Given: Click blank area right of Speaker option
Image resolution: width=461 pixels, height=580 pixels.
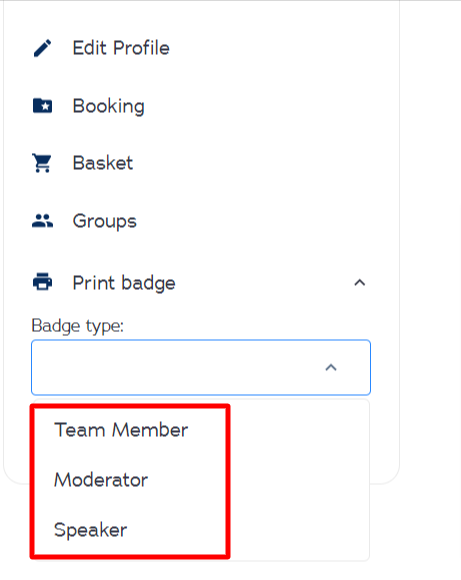Looking at the screenshot, I should [299, 530].
